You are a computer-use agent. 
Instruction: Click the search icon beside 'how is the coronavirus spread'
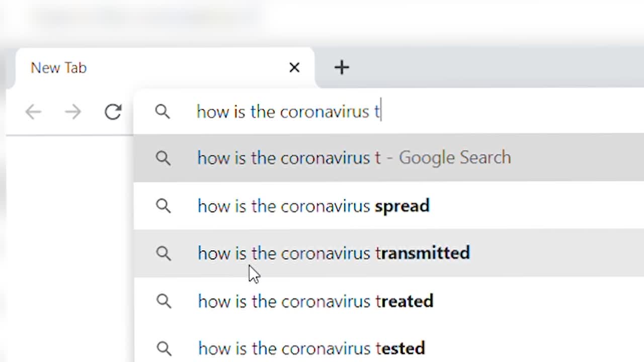pos(163,206)
